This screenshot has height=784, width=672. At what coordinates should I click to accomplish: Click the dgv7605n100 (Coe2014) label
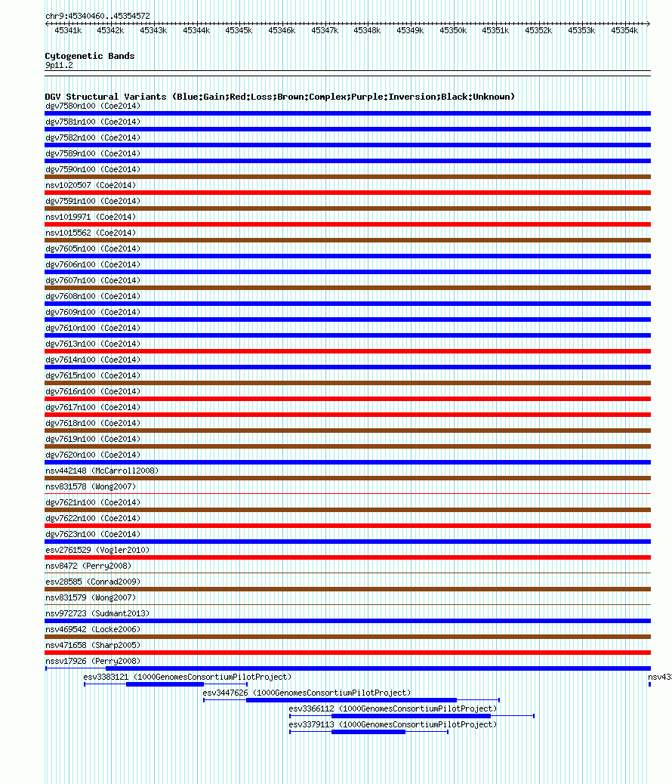click(93, 248)
